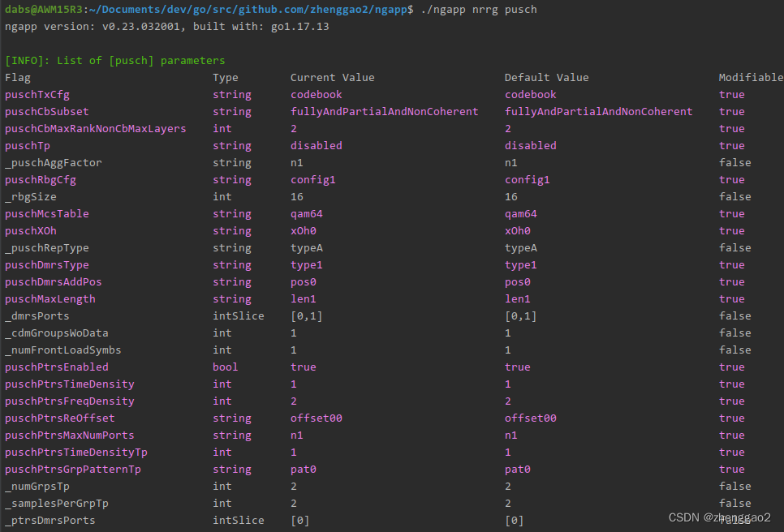Click the puschPtrsEnabled flag

[x=57, y=367]
